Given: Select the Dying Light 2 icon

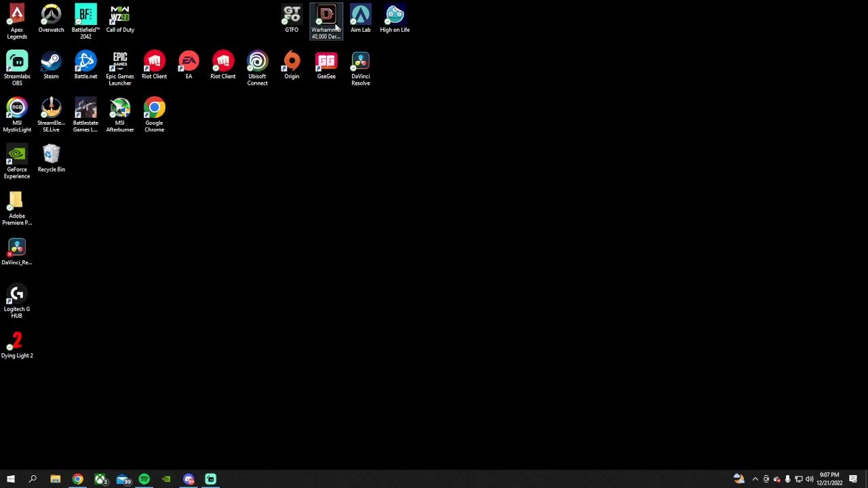Looking at the screenshot, I should point(17,346).
